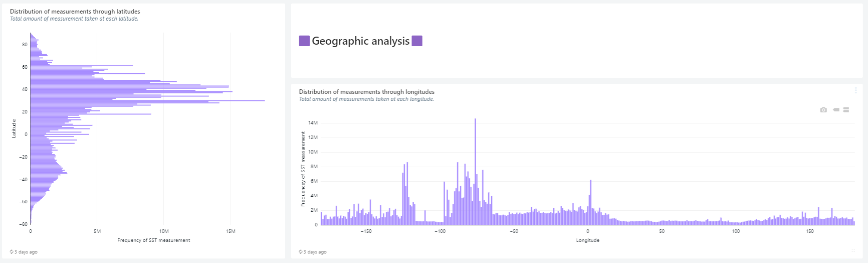This screenshot has width=868, height=263.
Task: Click the vertical latitude y-axis title
Action: (x=14, y=128)
